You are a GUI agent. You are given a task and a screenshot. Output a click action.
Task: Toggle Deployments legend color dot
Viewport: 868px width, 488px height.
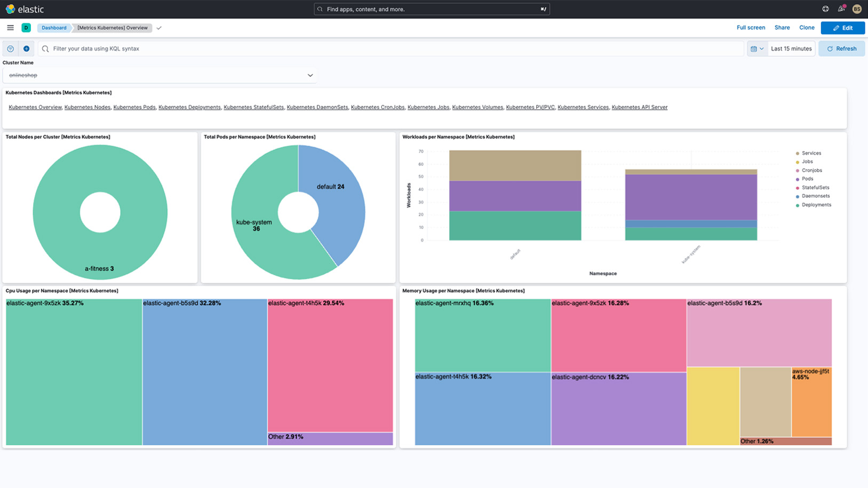click(x=798, y=205)
